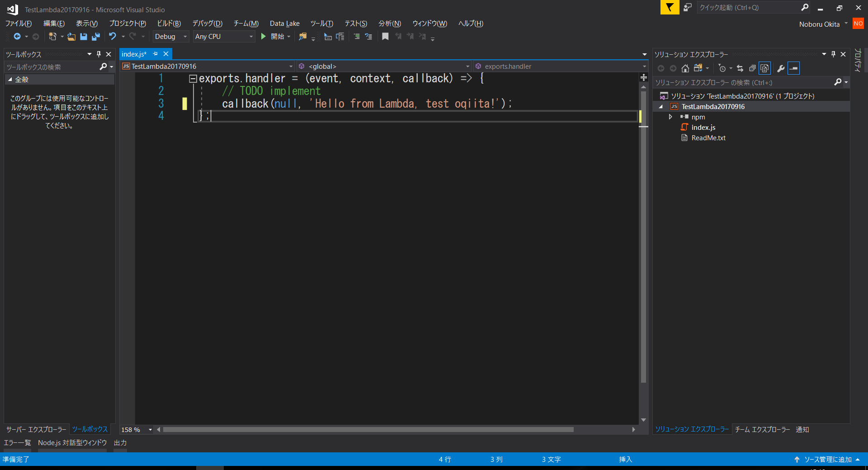Open the exports.handler member dropdown
The image size is (868, 470).
pos(561,66)
